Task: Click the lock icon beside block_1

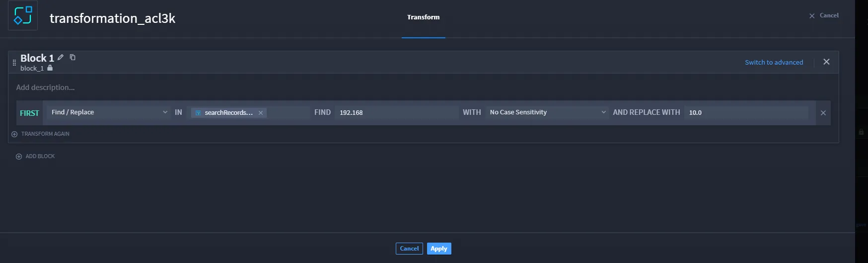Action: pyautogui.click(x=50, y=68)
